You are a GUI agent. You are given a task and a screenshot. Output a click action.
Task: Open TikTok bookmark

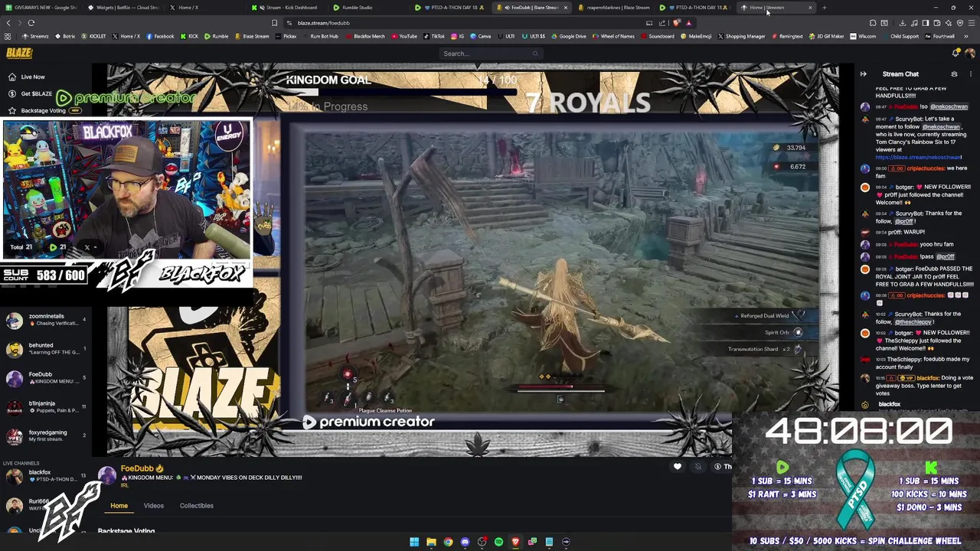[433, 36]
